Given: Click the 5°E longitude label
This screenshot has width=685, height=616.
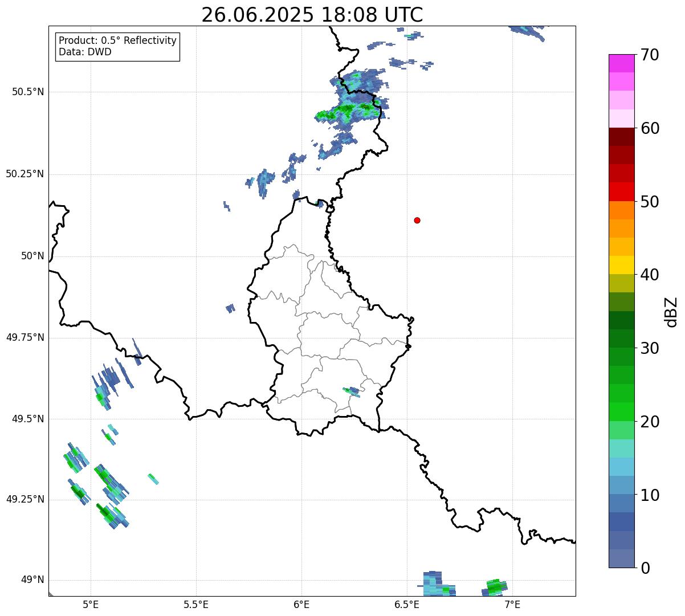Looking at the screenshot, I should [91, 604].
